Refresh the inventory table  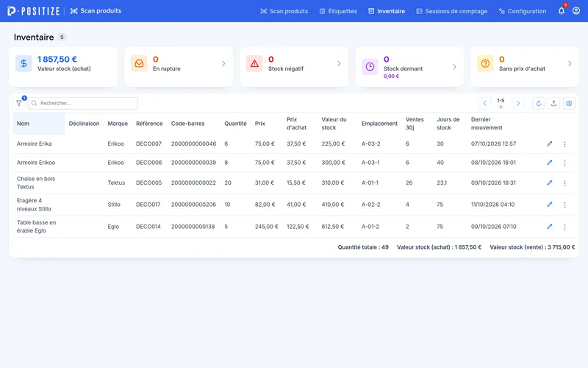pyautogui.click(x=539, y=103)
